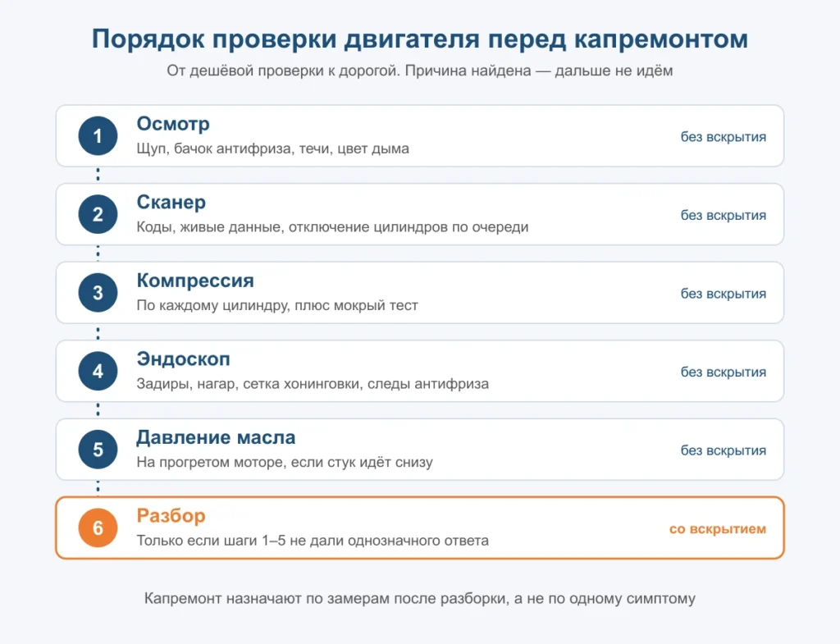Click text 'Щуп, бачок антифриза, течи, цвет дыма'
Screen dimensions: 840x644
point(272,148)
